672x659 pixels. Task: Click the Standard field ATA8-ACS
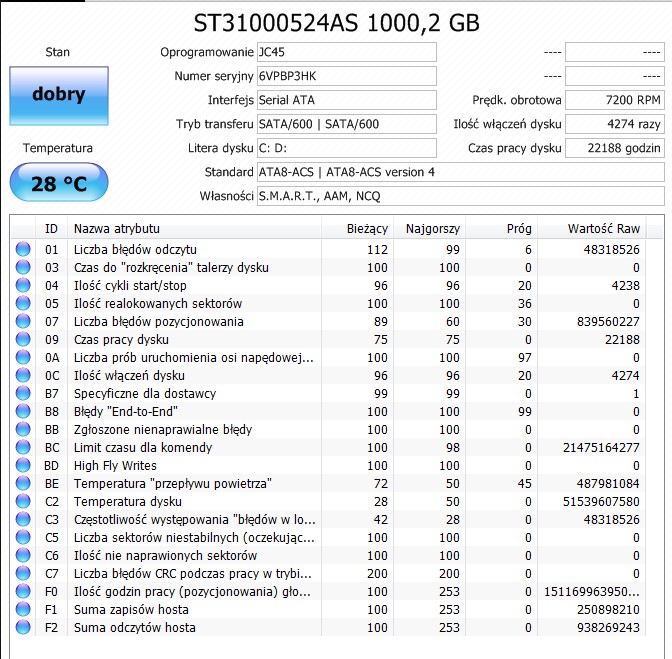pos(461,172)
